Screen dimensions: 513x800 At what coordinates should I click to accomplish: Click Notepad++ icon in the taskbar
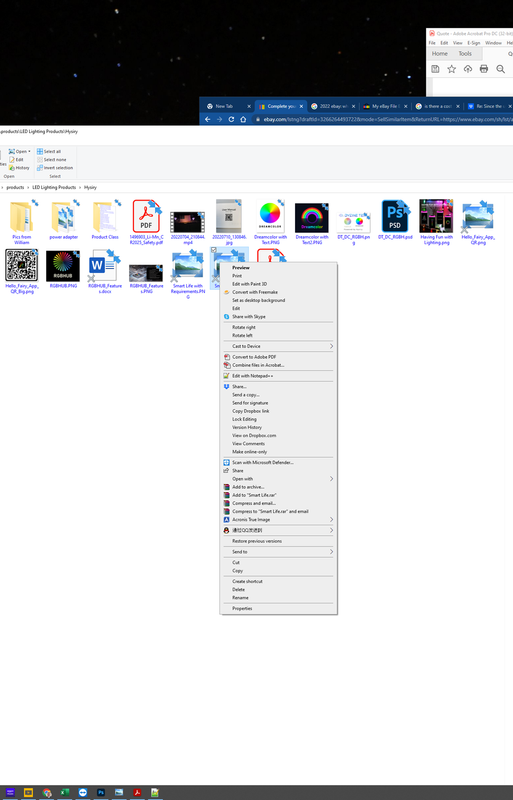coord(155,792)
